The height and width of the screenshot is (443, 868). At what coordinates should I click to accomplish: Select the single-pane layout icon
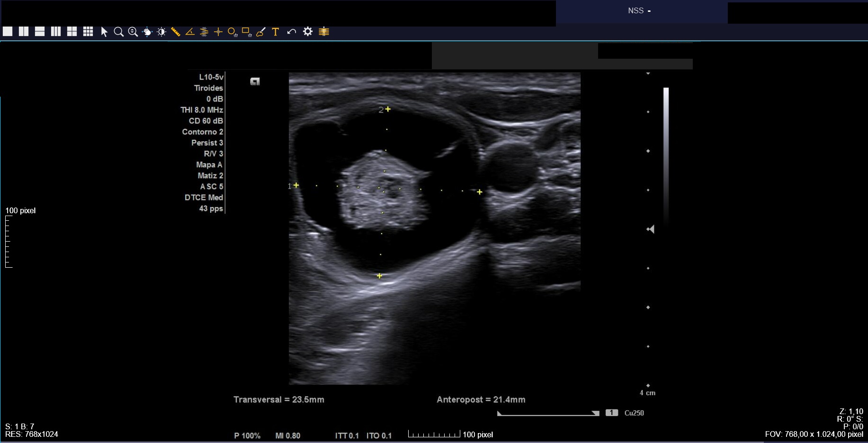click(x=8, y=32)
